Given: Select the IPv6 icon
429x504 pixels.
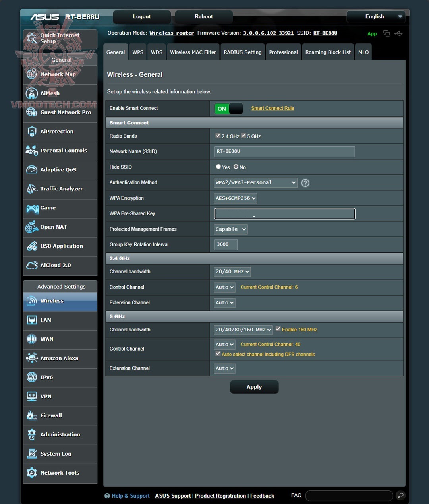Looking at the screenshot, I should tap(31, 377).
